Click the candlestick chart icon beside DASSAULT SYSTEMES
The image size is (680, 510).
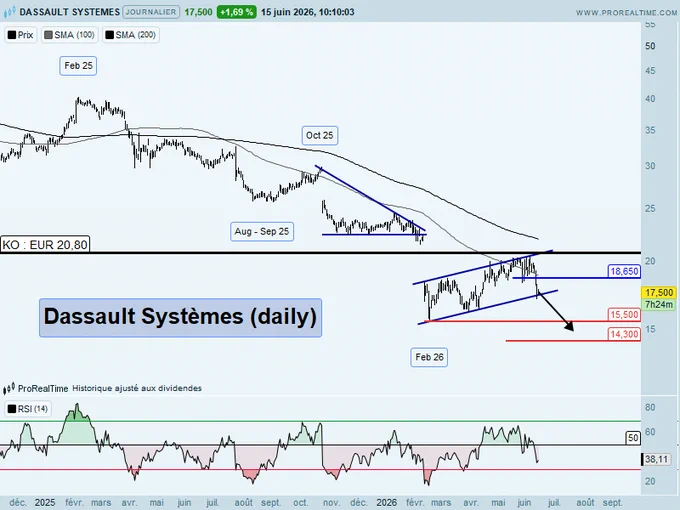pos(10,12)
